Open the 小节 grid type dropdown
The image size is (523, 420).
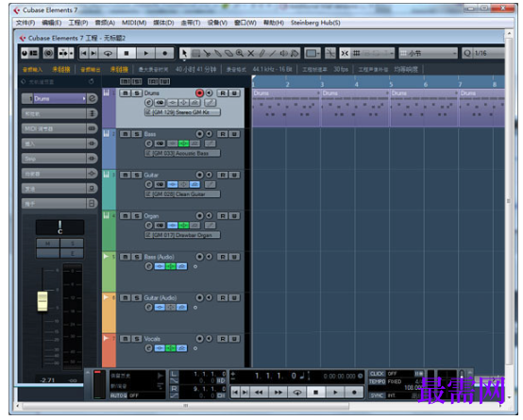coord(428,54)
